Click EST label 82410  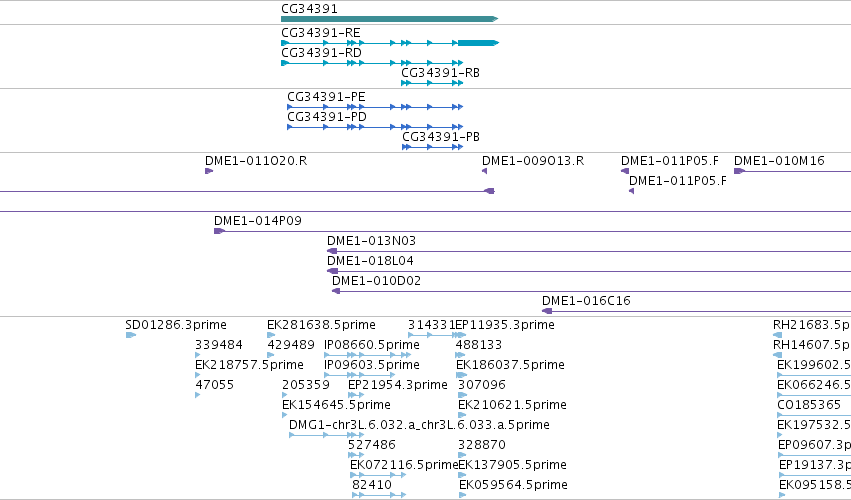(372, 486)
